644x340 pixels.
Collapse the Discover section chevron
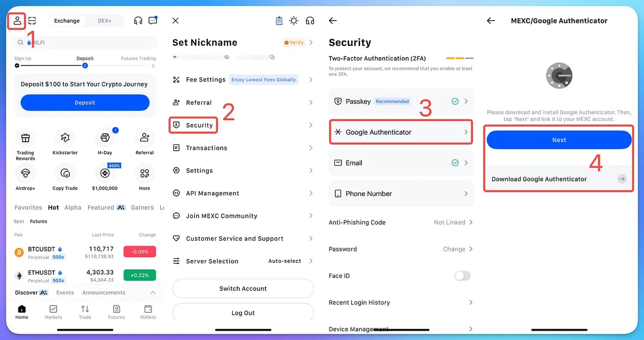[153, 292]
